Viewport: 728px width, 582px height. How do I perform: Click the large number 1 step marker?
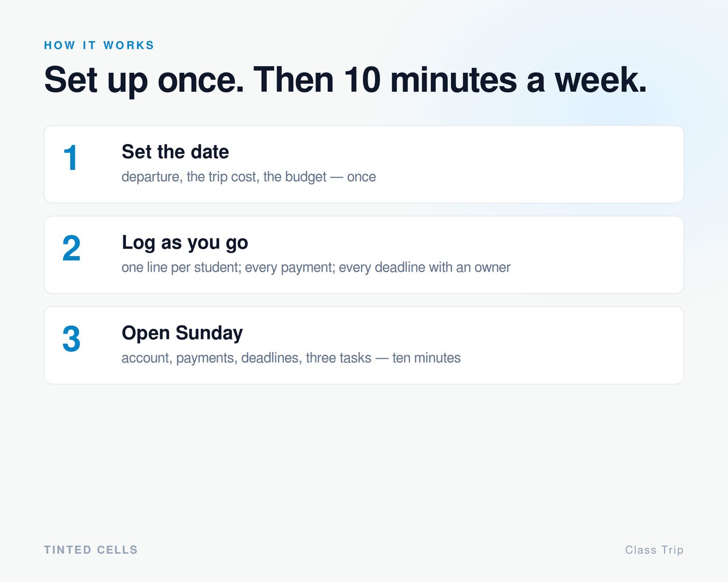71,158
